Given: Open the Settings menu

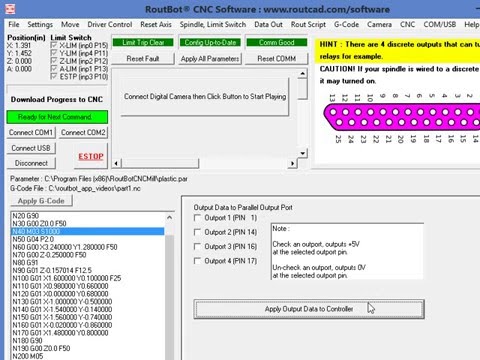Looking at the screenshot, I should click(40, 25).
